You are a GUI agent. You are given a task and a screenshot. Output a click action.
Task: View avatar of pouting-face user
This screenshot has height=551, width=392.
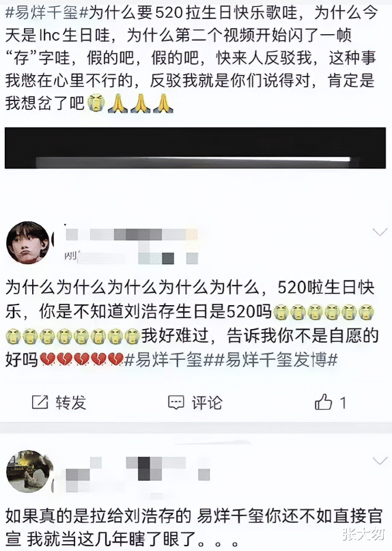click(28, 242)
